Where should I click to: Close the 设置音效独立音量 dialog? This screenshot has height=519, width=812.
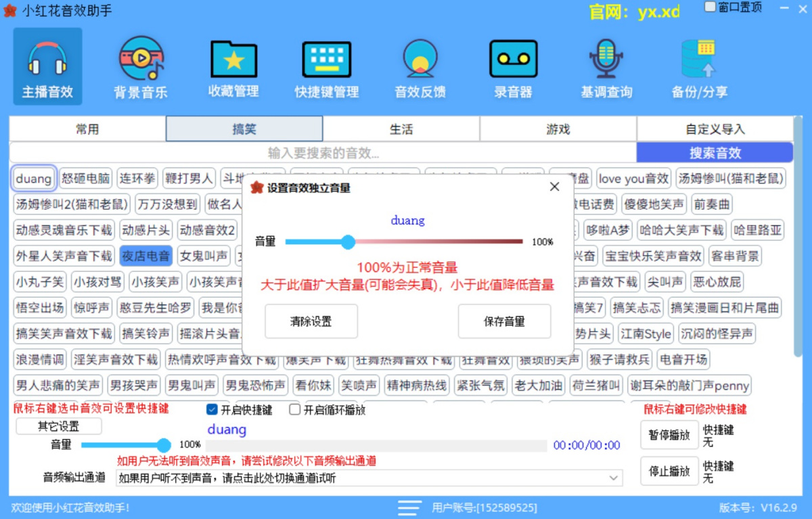coord(554,185)
